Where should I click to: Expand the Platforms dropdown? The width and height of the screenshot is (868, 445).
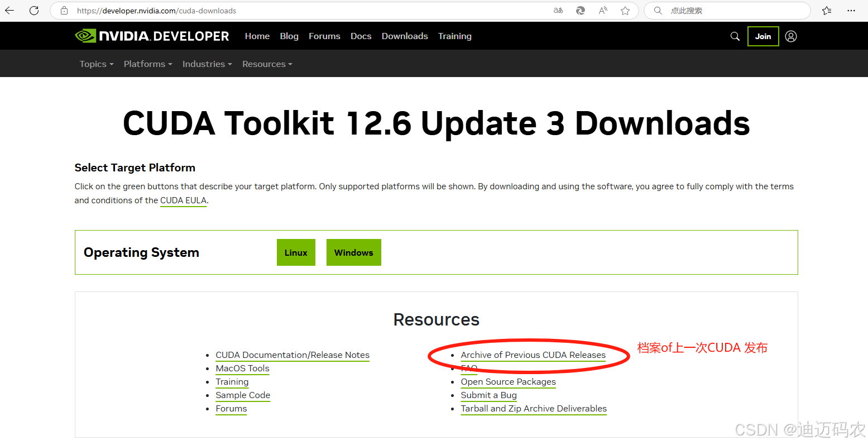point(148,64)
